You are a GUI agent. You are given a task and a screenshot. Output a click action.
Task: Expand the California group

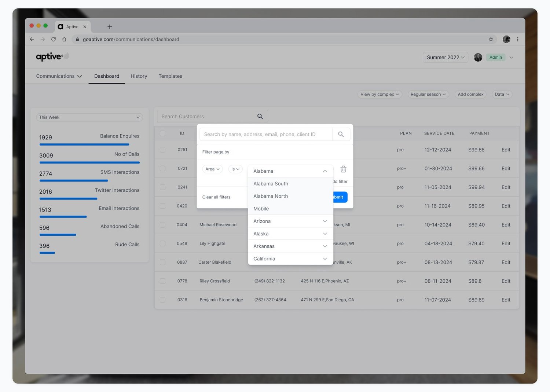pos(290,259)
